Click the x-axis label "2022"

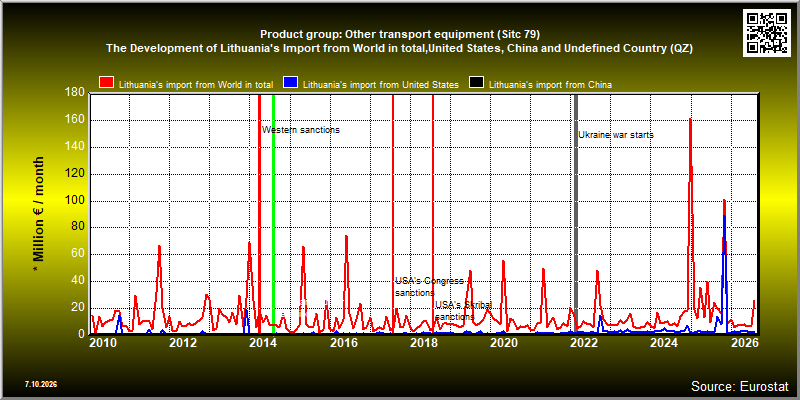584,342
